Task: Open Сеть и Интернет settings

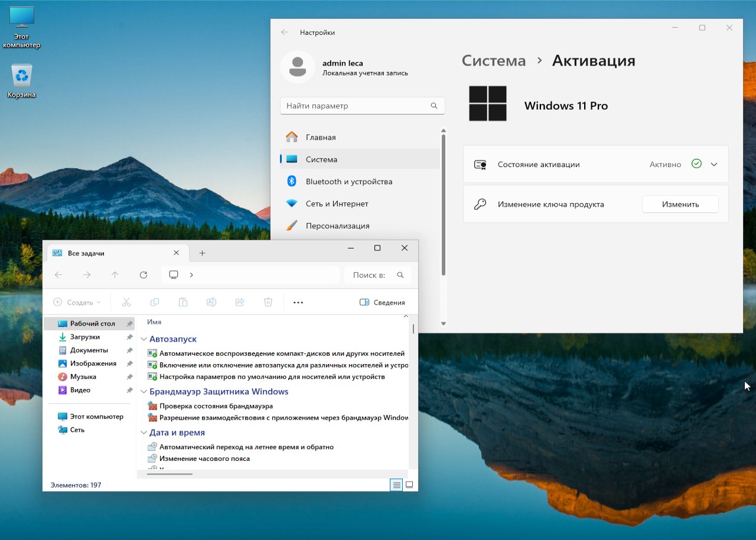Action: (360, 204)
